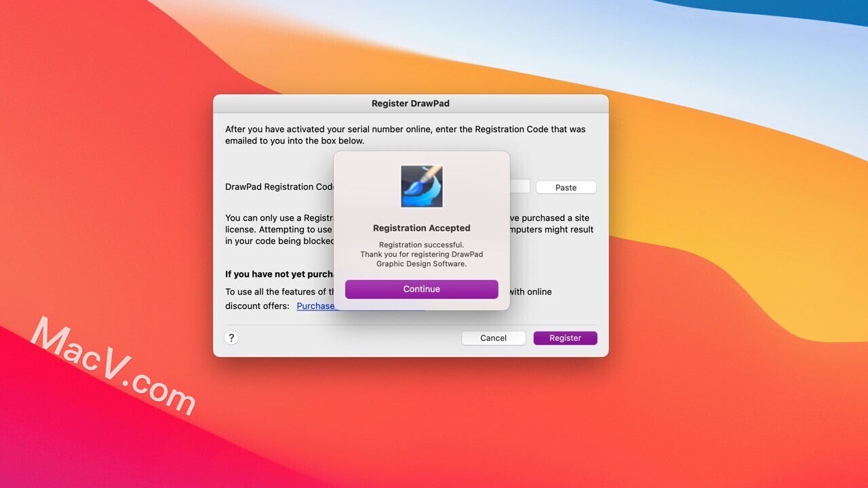Click the "Registration successful." message text
This screenshot has width=868, height=488.
pos(422,245)
